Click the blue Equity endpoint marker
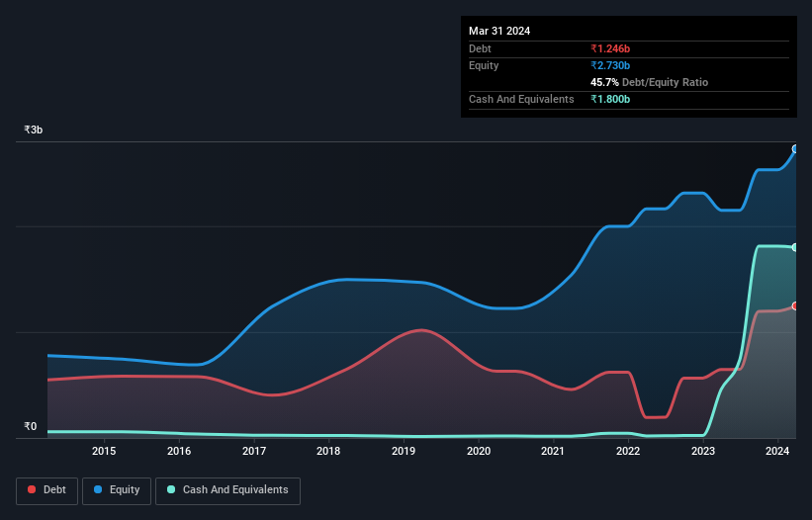Image resolution: width=812 pixels, height=520 pixels. 795,149
